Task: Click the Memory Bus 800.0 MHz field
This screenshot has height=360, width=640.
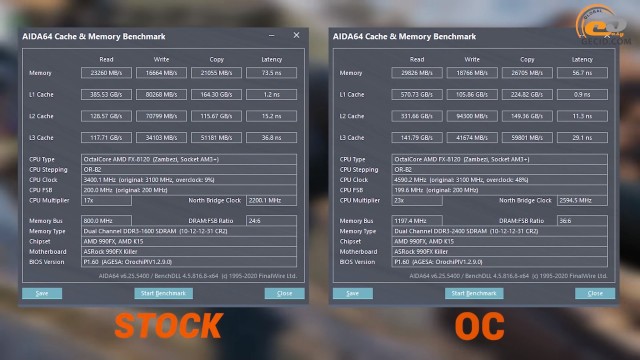Action: point(106,221)
